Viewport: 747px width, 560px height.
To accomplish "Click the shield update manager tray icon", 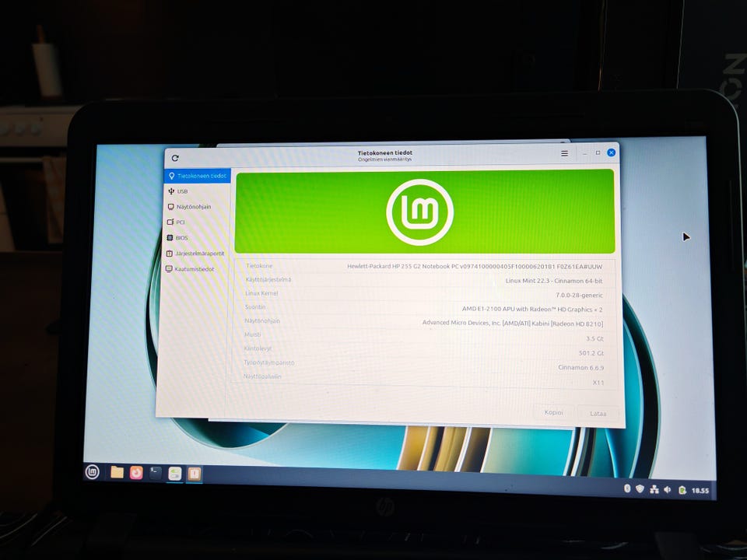I will coord(640,488).
